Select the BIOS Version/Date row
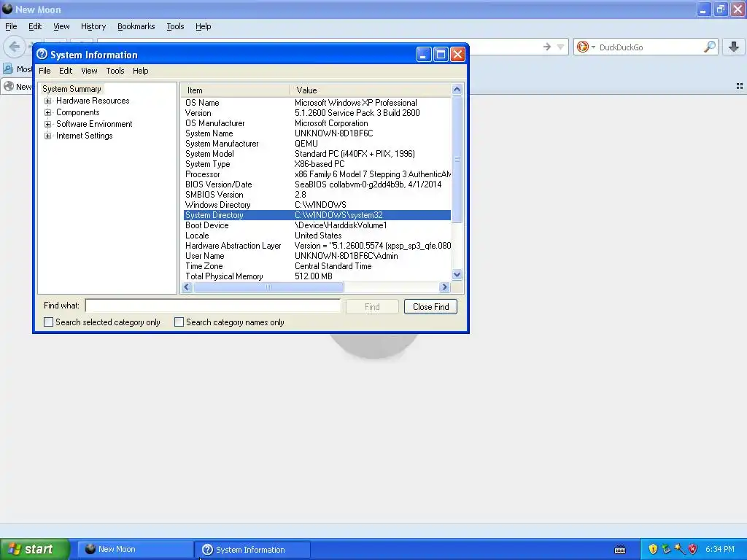This screenshot has height=560, width=747. (x=317, y=184)
